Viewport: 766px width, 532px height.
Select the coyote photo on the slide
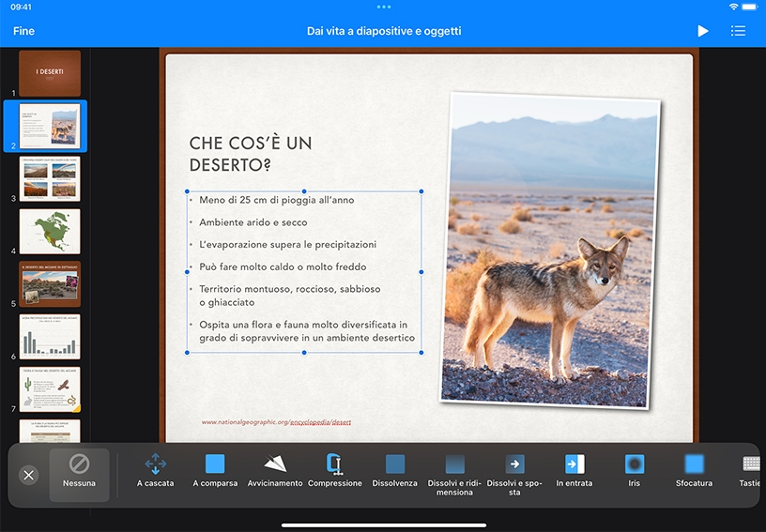point(550,250)
